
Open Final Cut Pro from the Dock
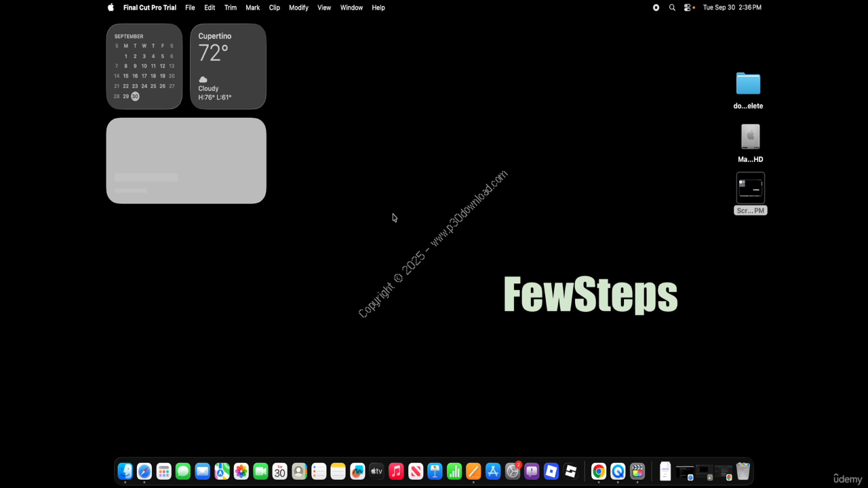coord(637,471)
